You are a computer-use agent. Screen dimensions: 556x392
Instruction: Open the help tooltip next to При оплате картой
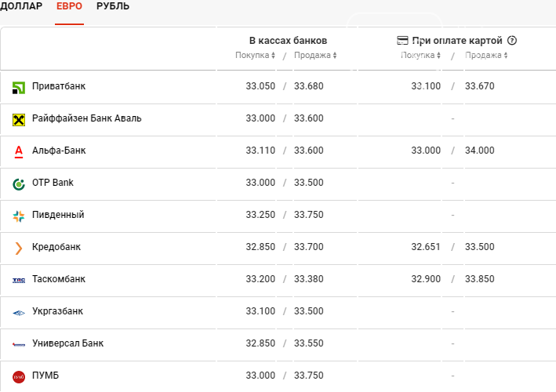tap(511, 41)
